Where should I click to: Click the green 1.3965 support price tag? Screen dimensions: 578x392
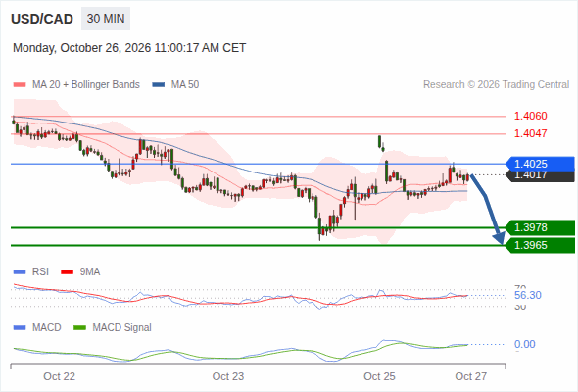tap(540, 245)
